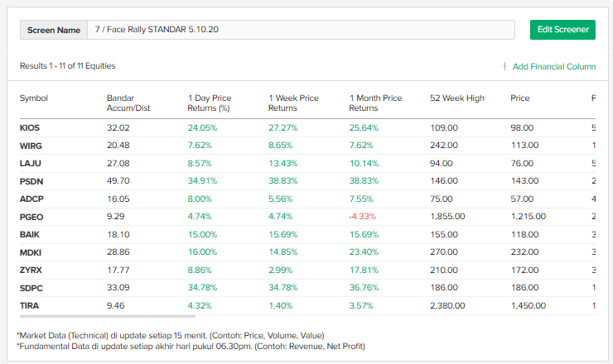The image size is (613, 364).
Task: Click the Screen Name input field
Action: point(302,30)
